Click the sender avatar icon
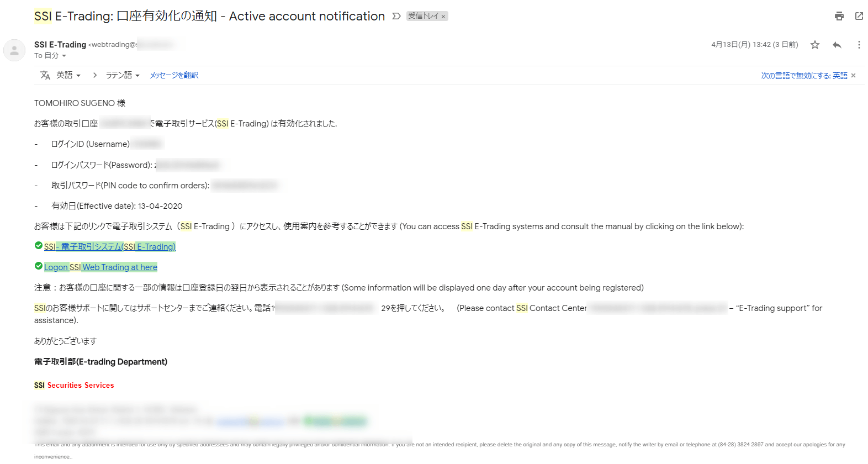Viewport: 868px width, 464px height. pyautogui.click(x=14, y=50)
